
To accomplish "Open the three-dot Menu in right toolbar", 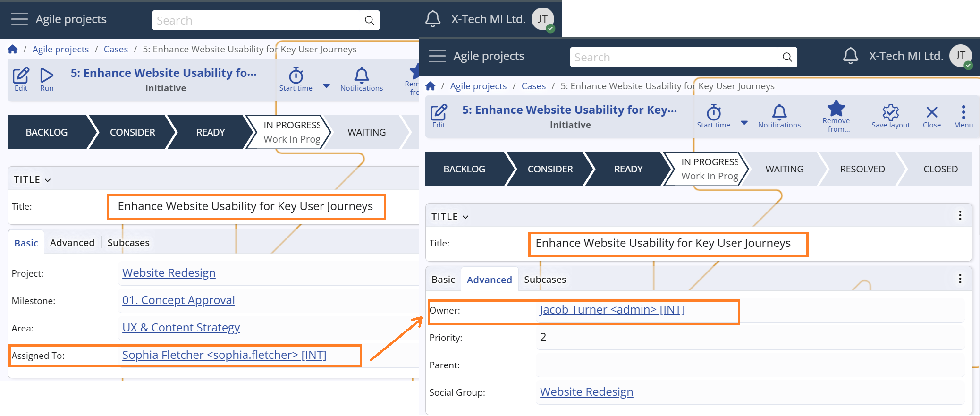I will pos(963,113).
